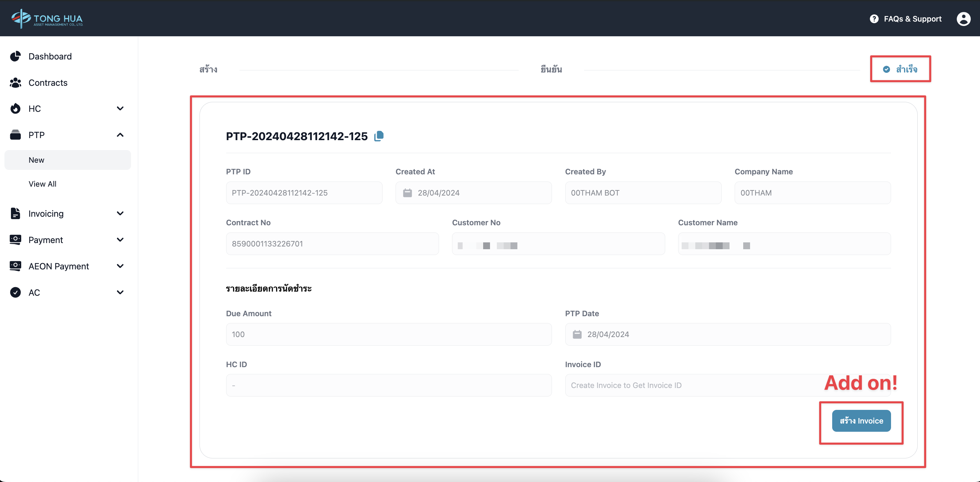This screenshot has height=482, width=980.
Task: Open the user profile avatar icon
Action: pyautogui.click(x=963, y=18)
